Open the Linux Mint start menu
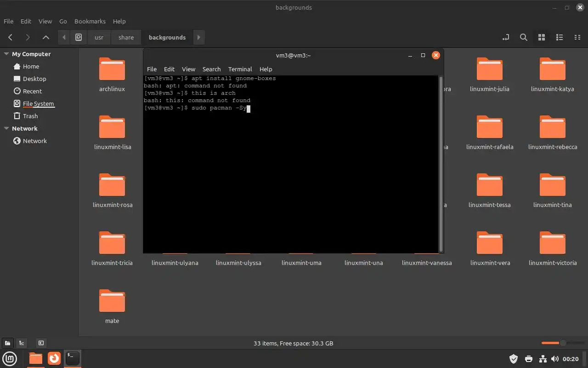 (x=10, y=358)
